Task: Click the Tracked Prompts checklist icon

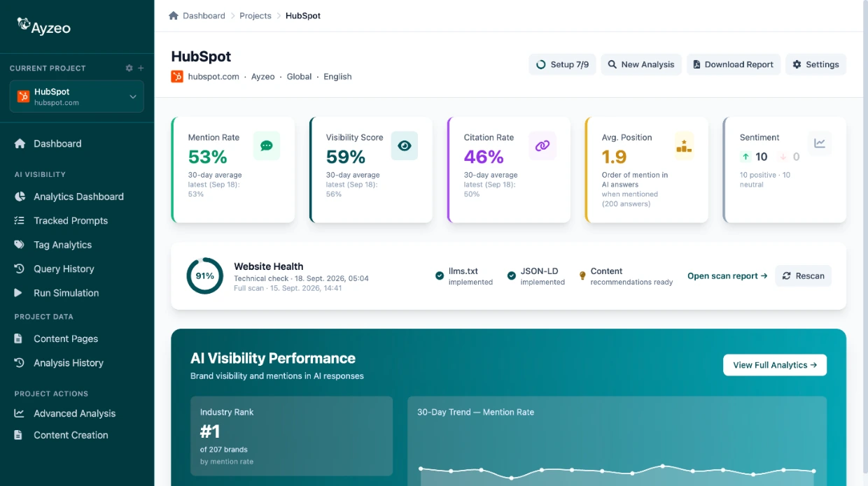Action: pyautogui.click(x=20, y=220)
